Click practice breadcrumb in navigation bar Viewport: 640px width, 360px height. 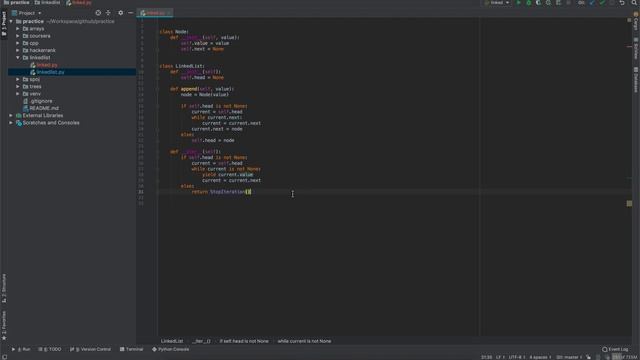click(16, 3)
